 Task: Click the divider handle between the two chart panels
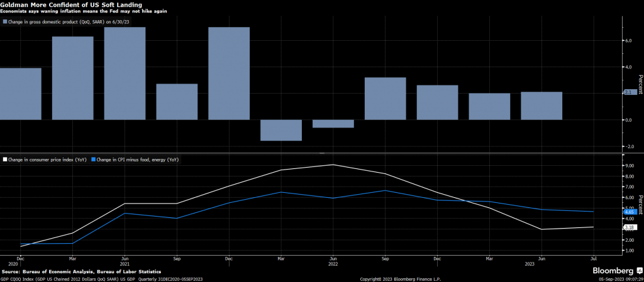tap(322, 153)
